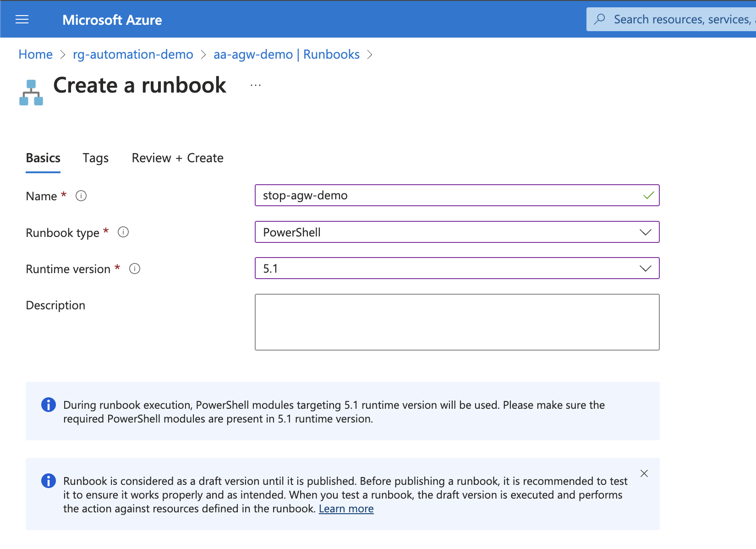Viewport: 756px width, 549px height.
Task: Open aa-agw-demo | Runbooks breadcrumb
Action: [286, 55]
